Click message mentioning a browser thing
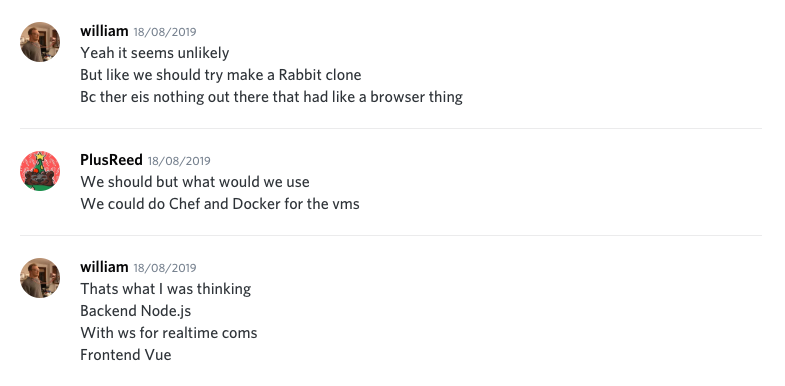 point(271,97)
